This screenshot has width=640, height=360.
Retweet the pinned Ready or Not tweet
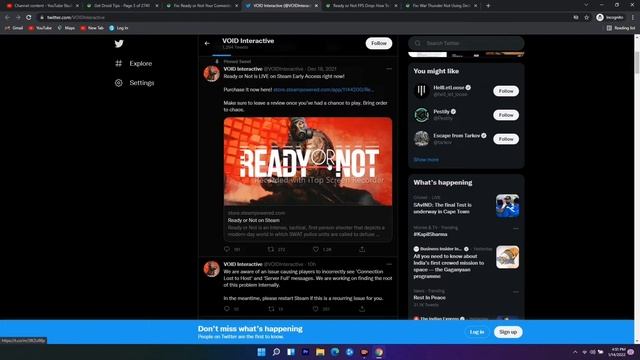tap(271, 249)
